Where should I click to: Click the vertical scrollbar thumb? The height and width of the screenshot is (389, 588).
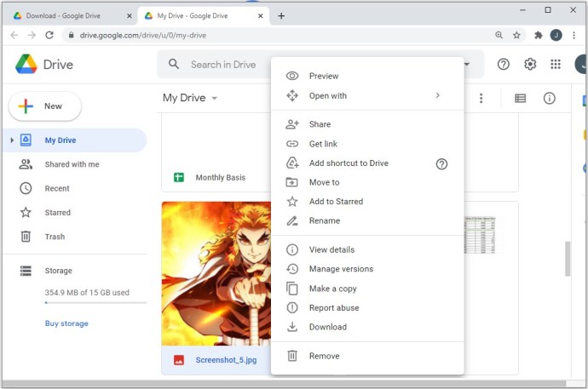tap(568, 259)
